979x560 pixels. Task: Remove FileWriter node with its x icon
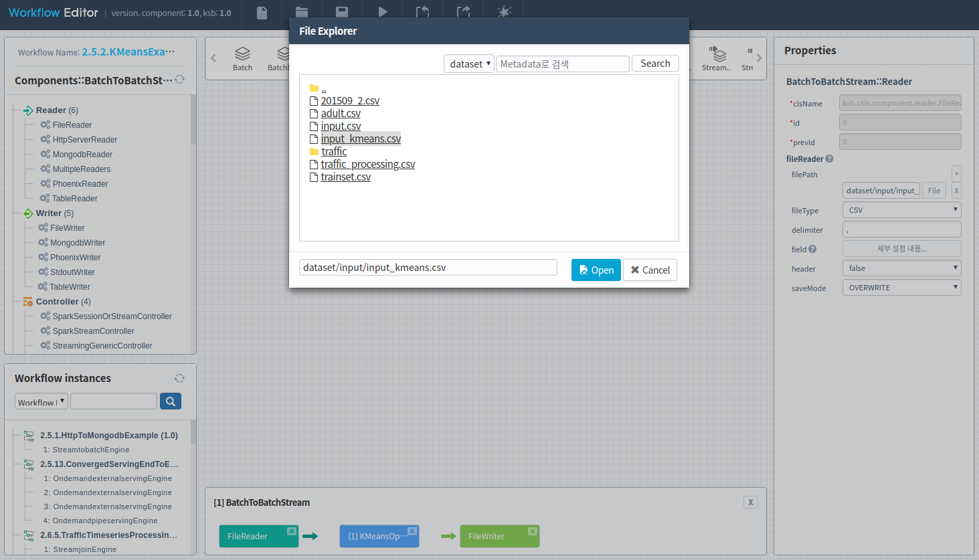coord(533,531)
